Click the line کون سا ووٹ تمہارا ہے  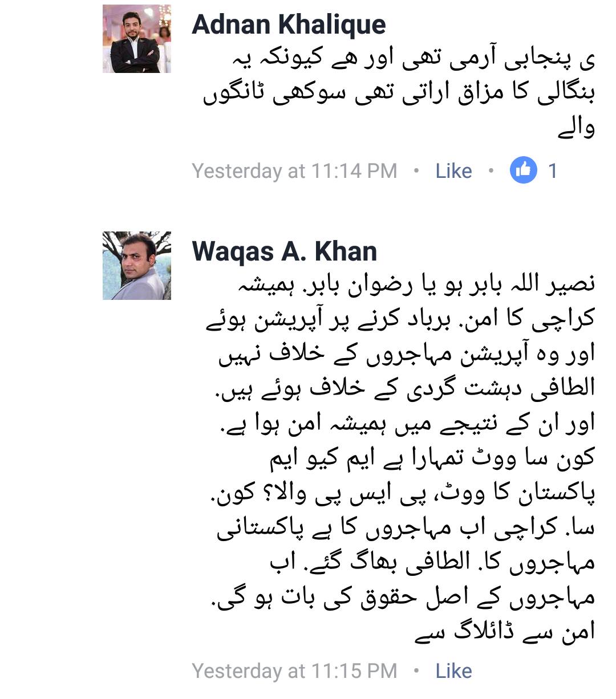click(x=432, y=457)
